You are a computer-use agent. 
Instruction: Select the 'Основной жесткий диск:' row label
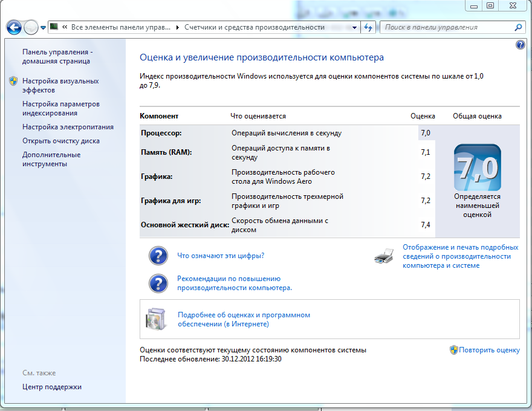(185, 225)
